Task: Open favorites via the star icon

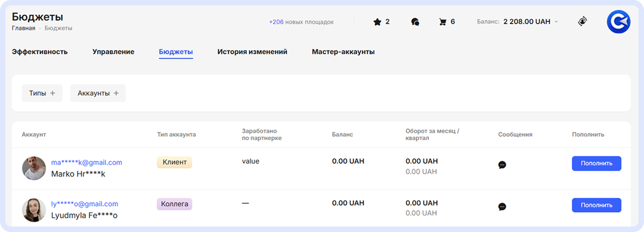Action: 377,22
